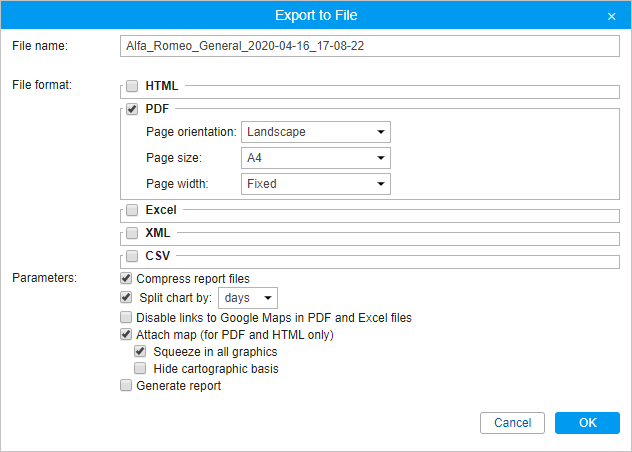Expand the Page size dropdown
The height and width of the screenshot is (452, 632).
coord(316,158)
